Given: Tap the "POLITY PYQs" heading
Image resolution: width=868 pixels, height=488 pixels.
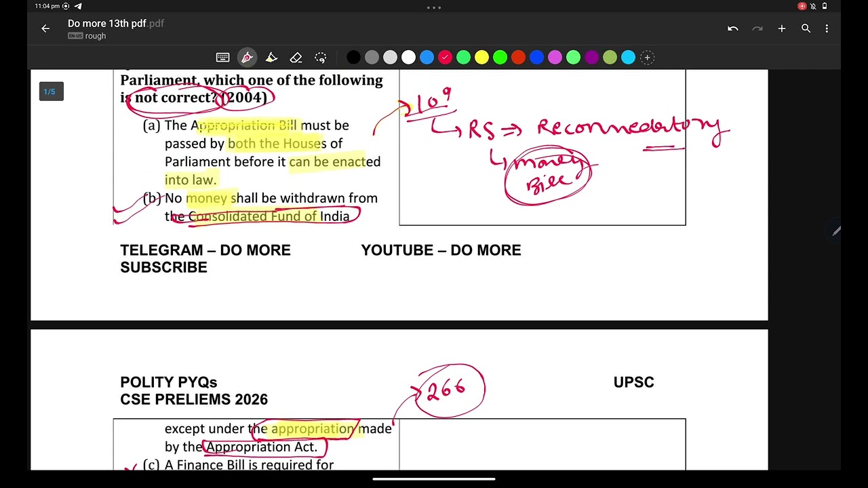Looking at the screenshot, I should click(168, 382).
